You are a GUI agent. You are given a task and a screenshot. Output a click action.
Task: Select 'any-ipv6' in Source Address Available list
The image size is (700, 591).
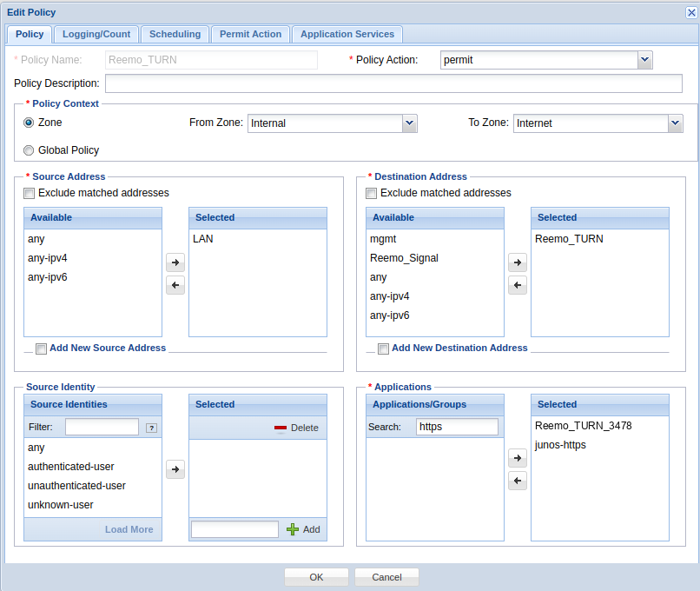93,277
